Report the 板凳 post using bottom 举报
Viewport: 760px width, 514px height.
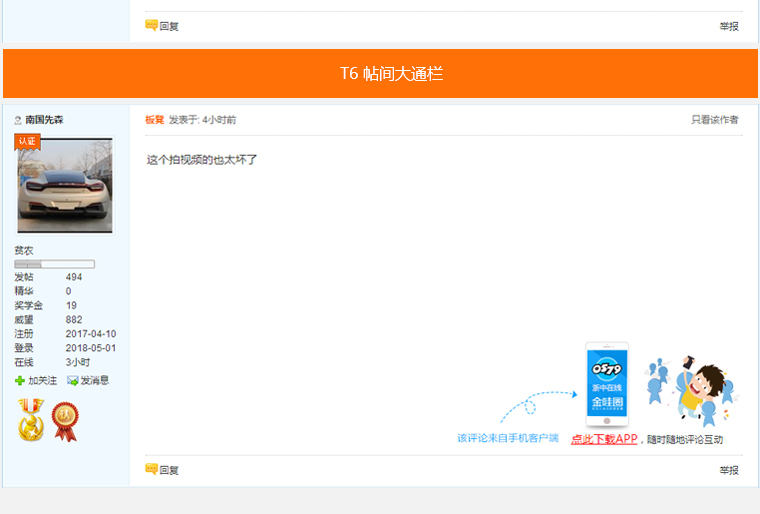(x=729, y=470)
